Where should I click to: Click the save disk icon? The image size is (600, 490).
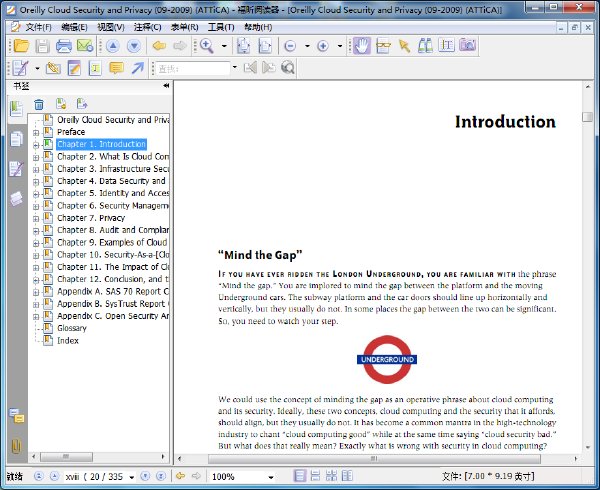42,46
